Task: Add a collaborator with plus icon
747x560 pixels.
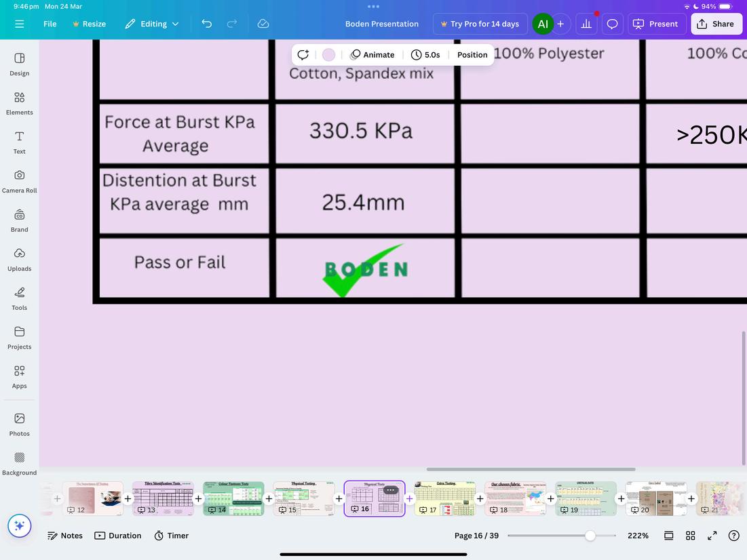Action: tap(560, 24)
